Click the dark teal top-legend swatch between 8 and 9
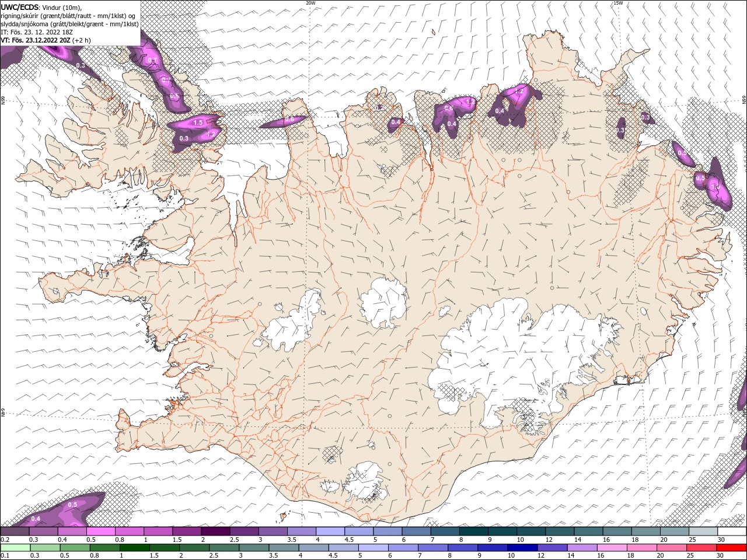The width and height of the screenshot is (747, 560). [x=474, y=531]
